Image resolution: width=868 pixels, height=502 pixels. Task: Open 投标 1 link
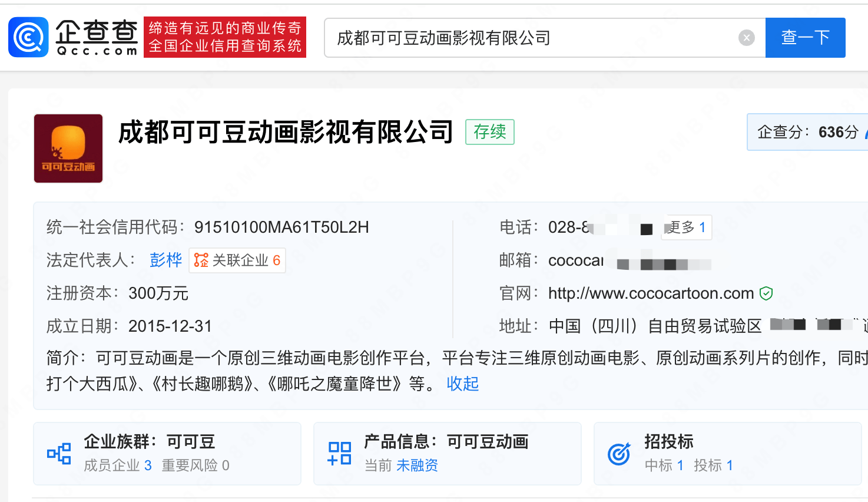pyautogui.click(x=714, y=465)
